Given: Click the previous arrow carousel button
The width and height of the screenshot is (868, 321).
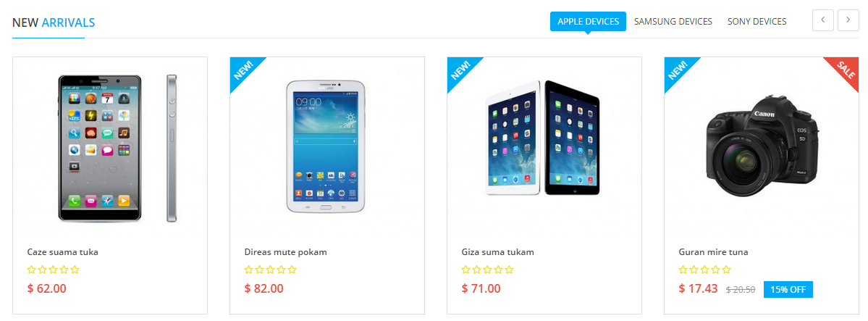Looking at the screenshot, I should (822, 20).
